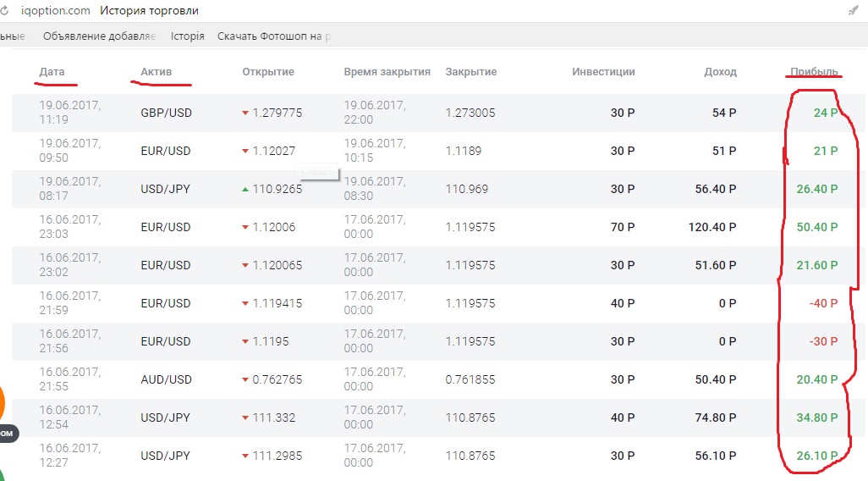Click the page title История торговли
Screen dimensions: 868x481
pyautogui.click(x=149, y=10)
